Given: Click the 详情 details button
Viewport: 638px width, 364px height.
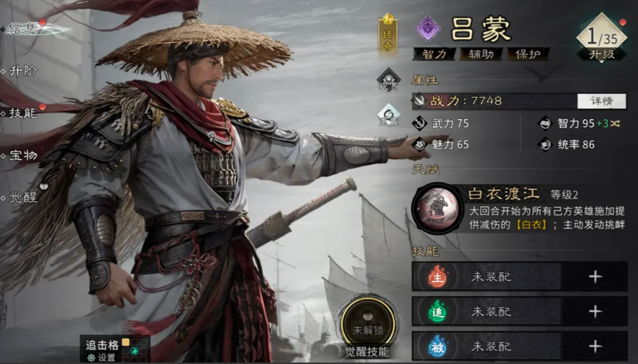Looking at the screenshot, I should 602,101.
